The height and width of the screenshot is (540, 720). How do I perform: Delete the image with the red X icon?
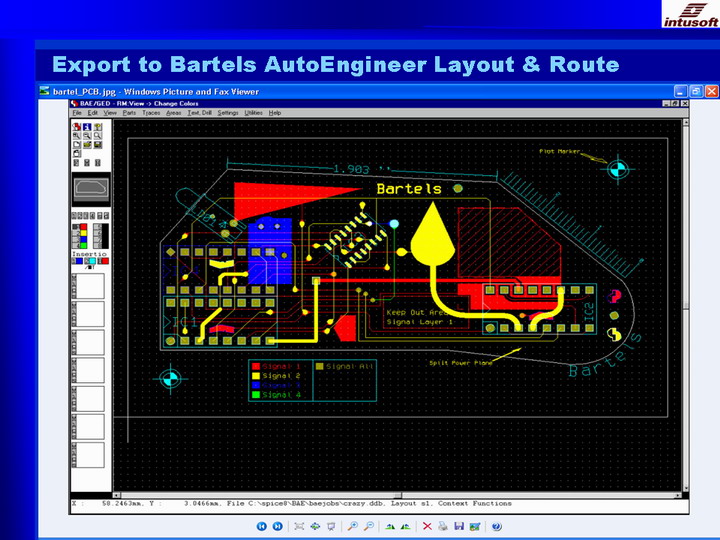coord(427,526)
